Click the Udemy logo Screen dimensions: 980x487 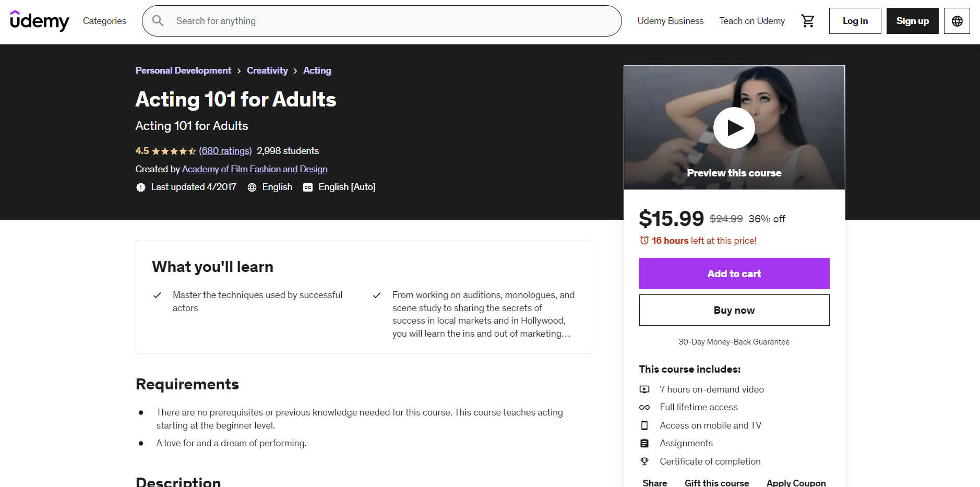(40, 21)
